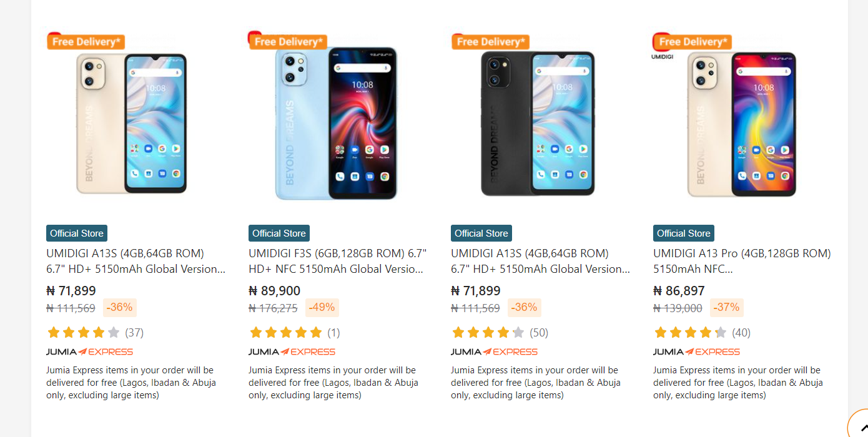
Task: Click the -49% discount tag on the F3S product
Action: point(322,307)
